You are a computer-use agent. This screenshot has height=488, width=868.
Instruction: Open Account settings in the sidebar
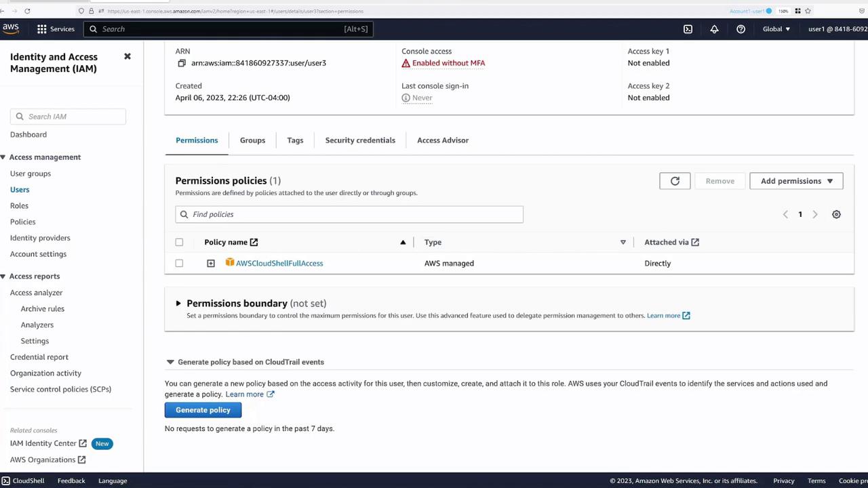[x=38, y=254]
